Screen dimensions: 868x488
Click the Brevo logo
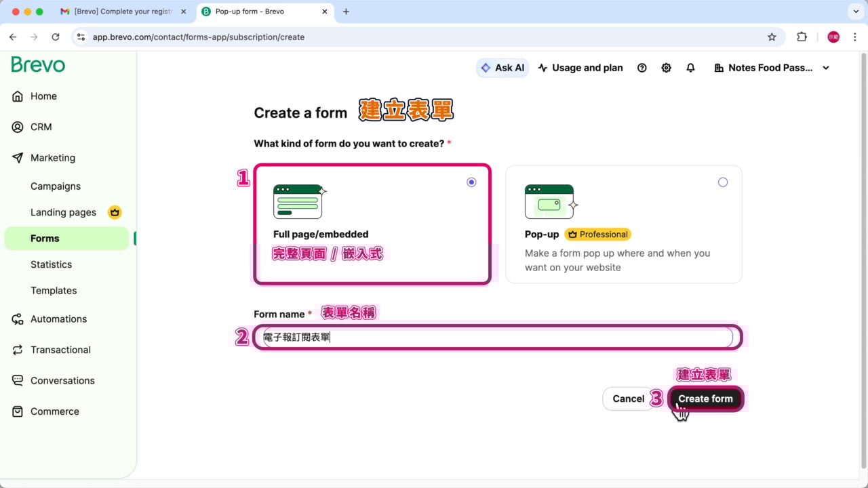pyautogui.click(x=38, y=65)
